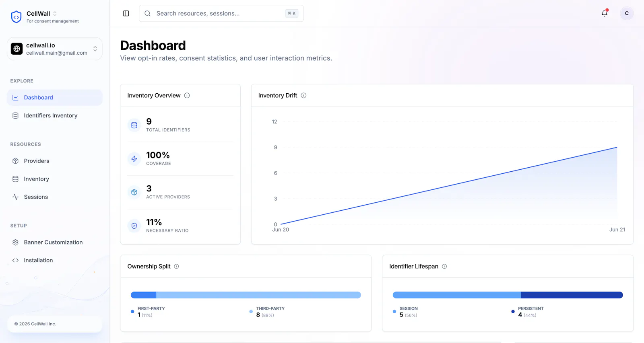Navigate to Inventory in Resources
This screenshot has width=644, height=343.
(x=55, y=179)
